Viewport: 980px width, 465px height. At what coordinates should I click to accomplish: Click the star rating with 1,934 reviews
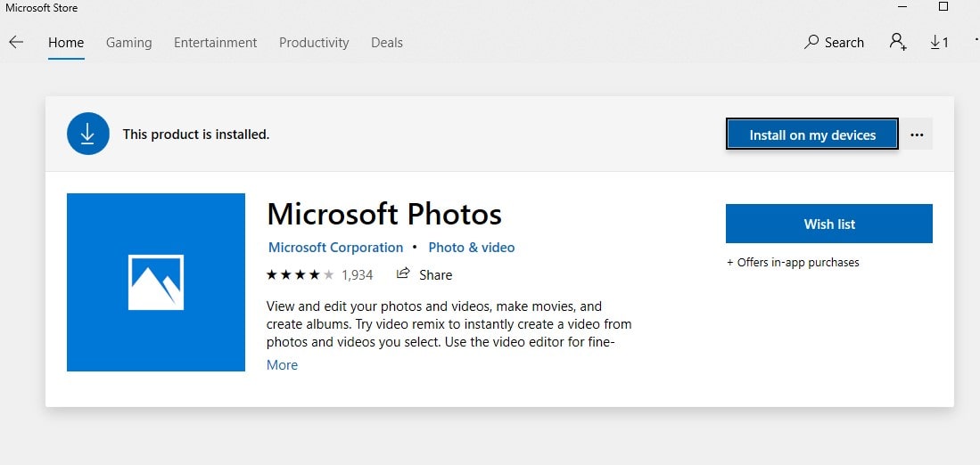coord(301,274)
